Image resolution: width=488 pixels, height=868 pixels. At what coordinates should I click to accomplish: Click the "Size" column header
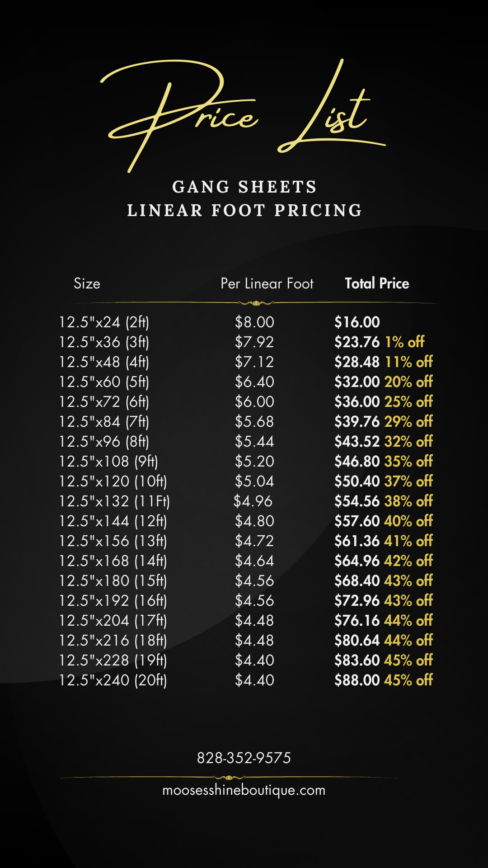[87, 283]
